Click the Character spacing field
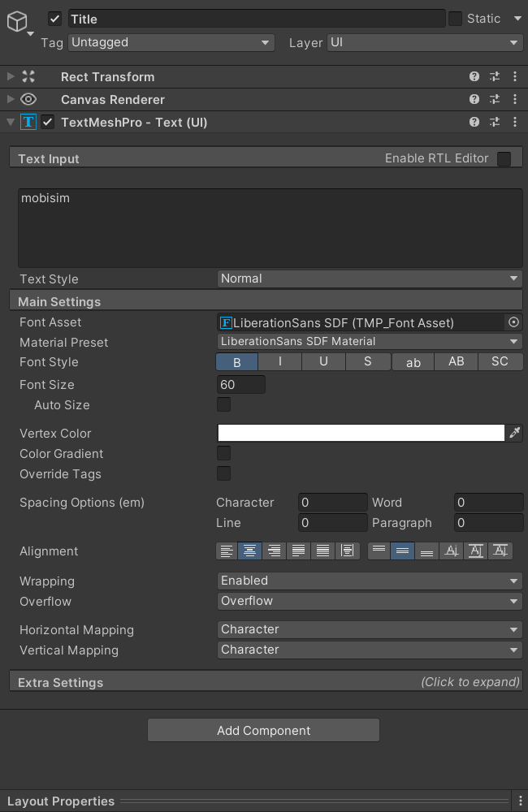The height and width of the screenshot is (812, 528). pyautogui.click(x=333, y=503)
